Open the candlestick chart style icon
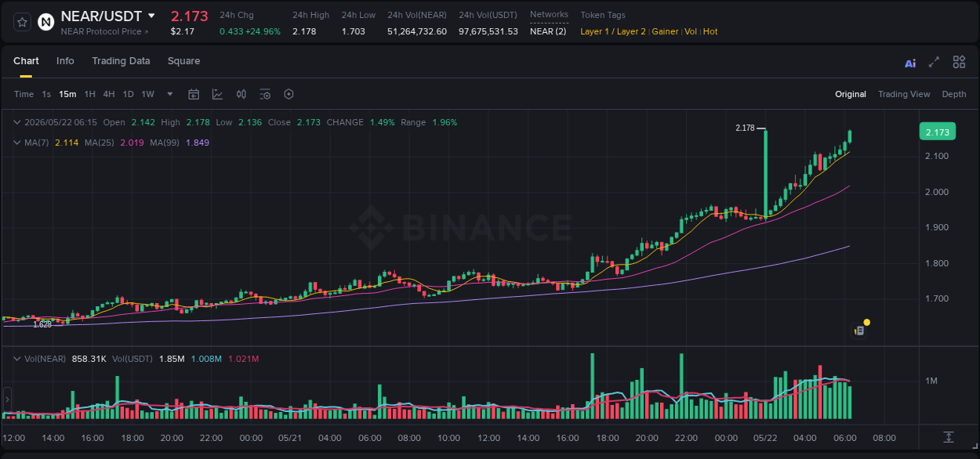 click(241, 94)
